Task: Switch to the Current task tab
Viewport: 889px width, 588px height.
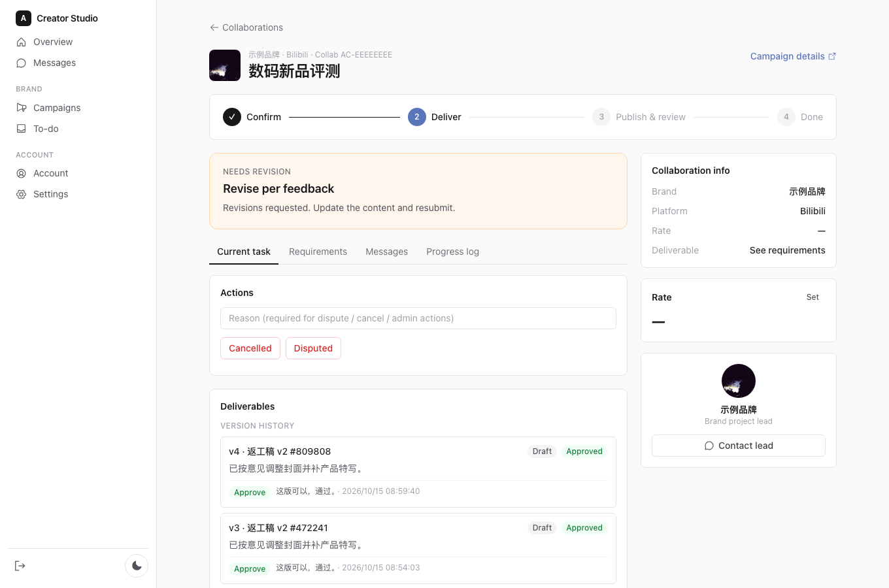Action: [x=244, y=252]
